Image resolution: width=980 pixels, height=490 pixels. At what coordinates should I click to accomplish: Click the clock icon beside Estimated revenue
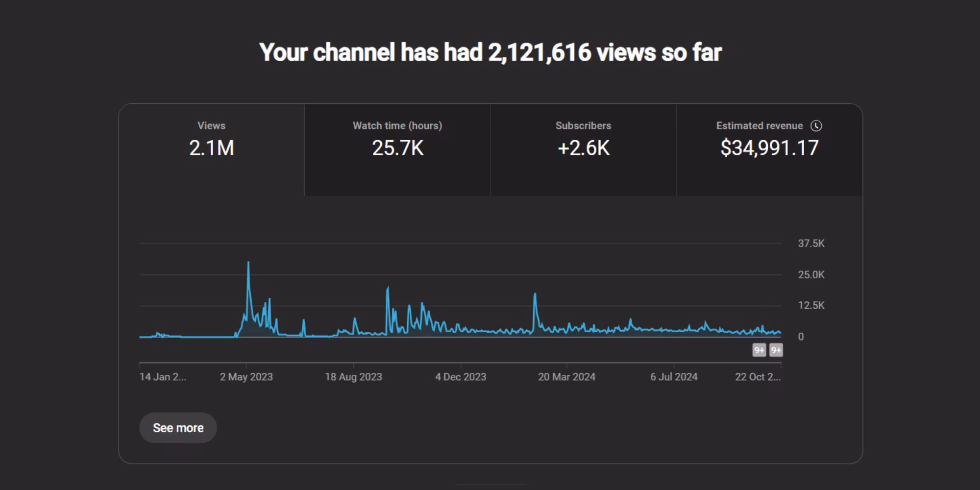[x=816, y=126]
